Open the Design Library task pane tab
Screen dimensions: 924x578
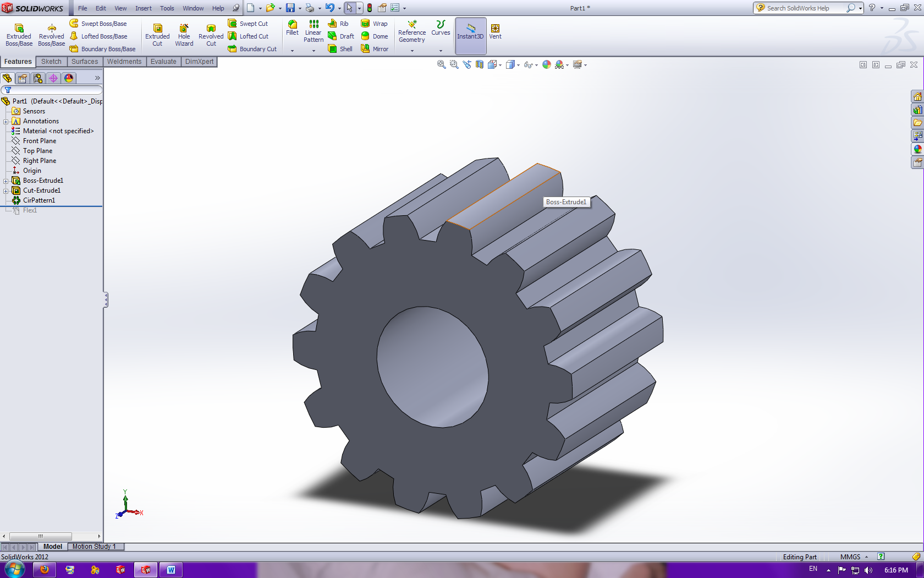[917, 110]
